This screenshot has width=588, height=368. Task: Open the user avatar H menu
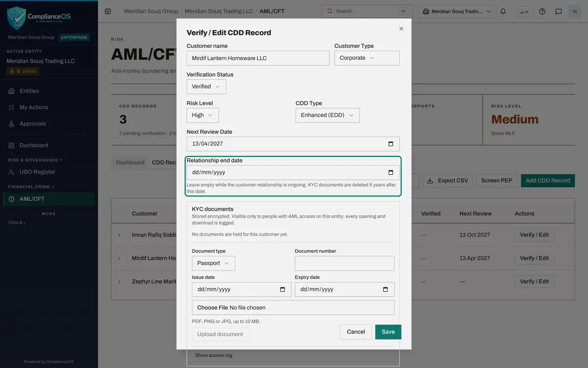(575, 11)
